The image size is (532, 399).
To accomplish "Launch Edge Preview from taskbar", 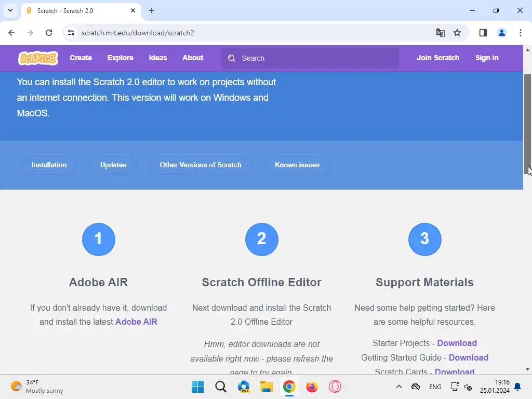I will tap(244, 387).
